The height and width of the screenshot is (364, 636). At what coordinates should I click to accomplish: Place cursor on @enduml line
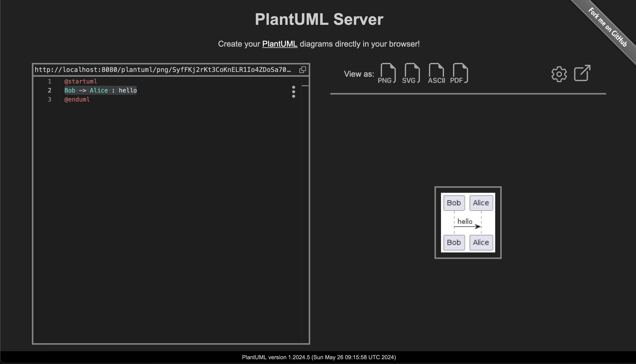tap(77, 100)
